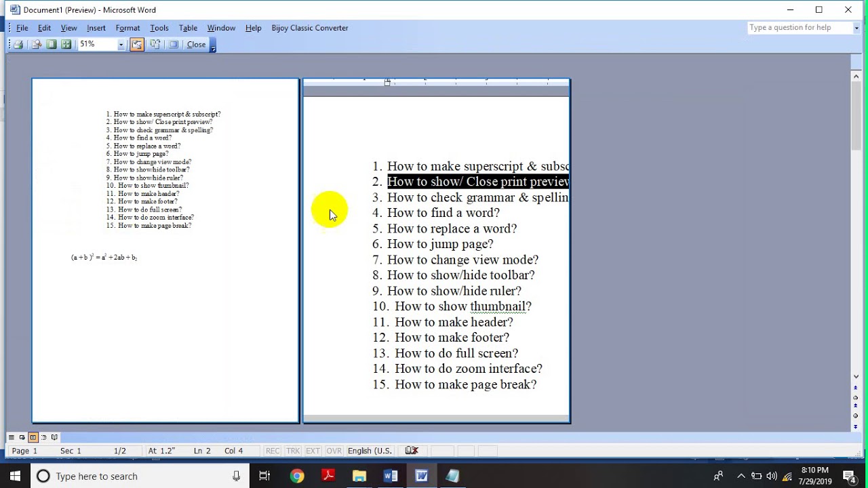
Task: Show hidden tray icons chevron
Action: (741, 476)
